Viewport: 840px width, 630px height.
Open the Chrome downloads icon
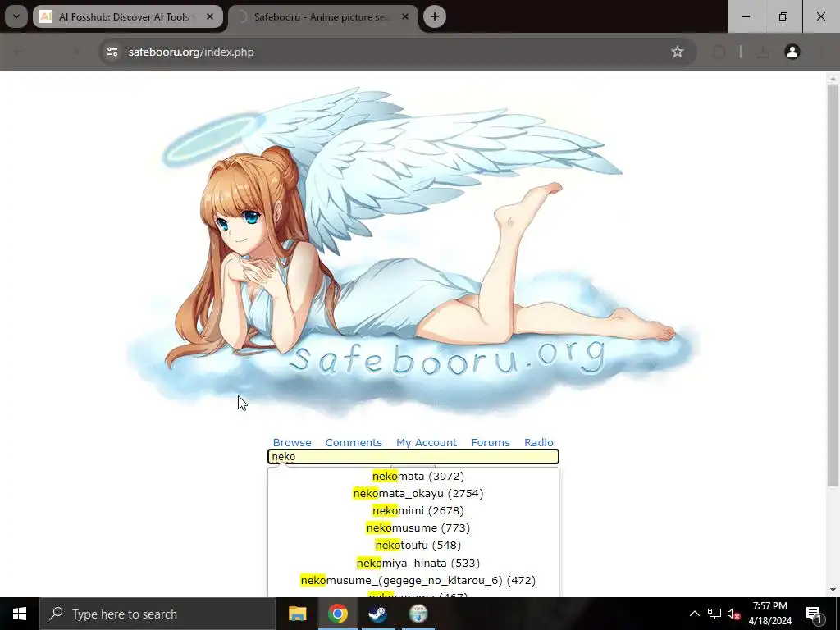point(762,52)
